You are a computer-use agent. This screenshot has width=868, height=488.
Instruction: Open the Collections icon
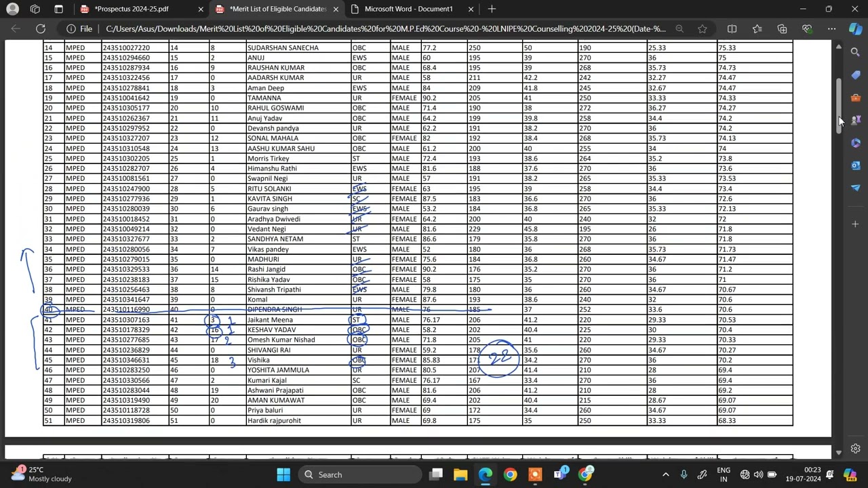(x=782, y=29)
